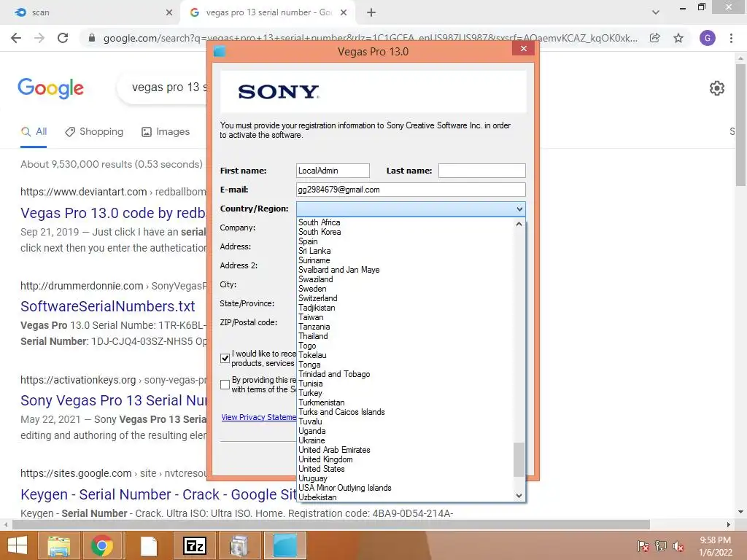
Task: Open the clock showing 9:58 PM
Action: point(715,540)
